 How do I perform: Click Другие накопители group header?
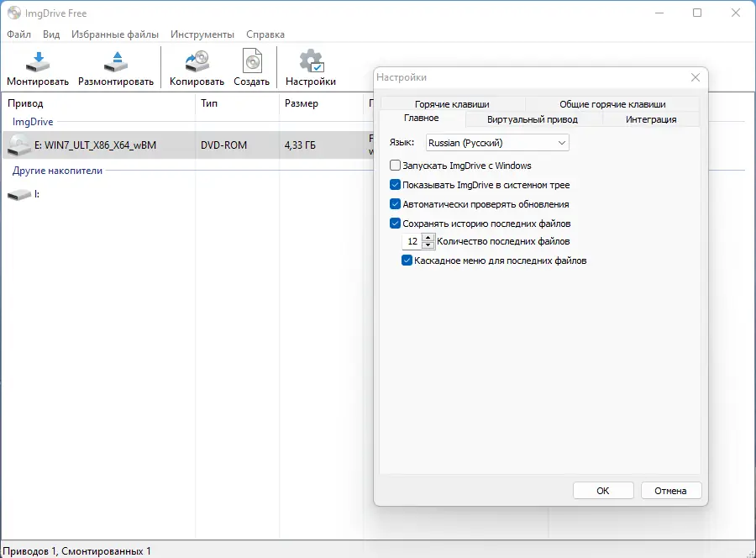(57, 171)
